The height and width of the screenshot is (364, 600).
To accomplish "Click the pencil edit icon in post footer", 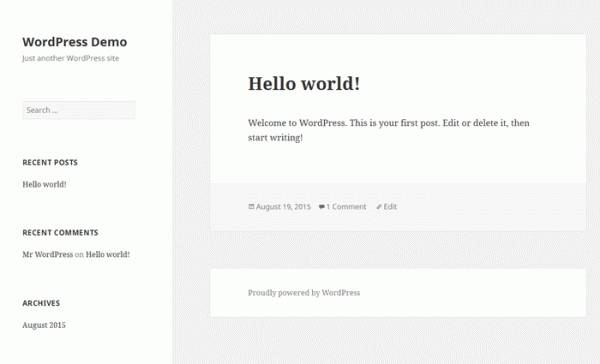I will pyautogui.click(x=379, y=207).
